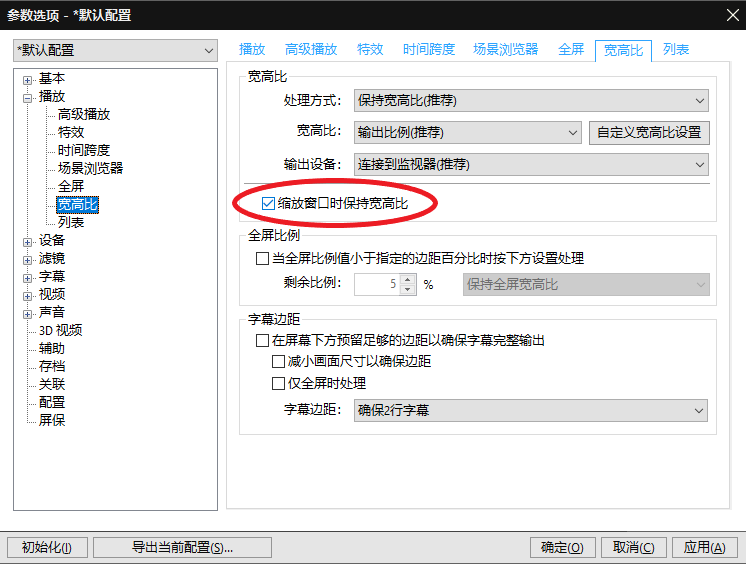Click the 应用(A) button
The image size is (746, 564).
704,547
